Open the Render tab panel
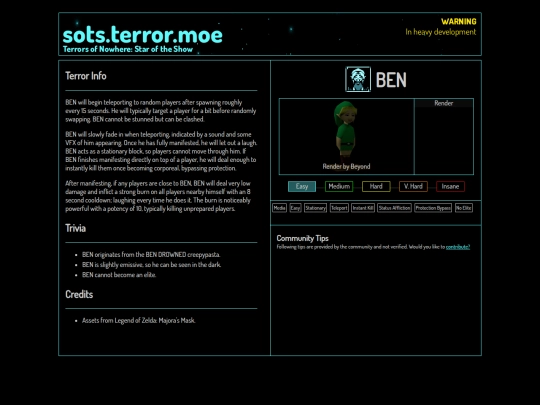This screenshot has height=405, width=540. tap(444, 103)
